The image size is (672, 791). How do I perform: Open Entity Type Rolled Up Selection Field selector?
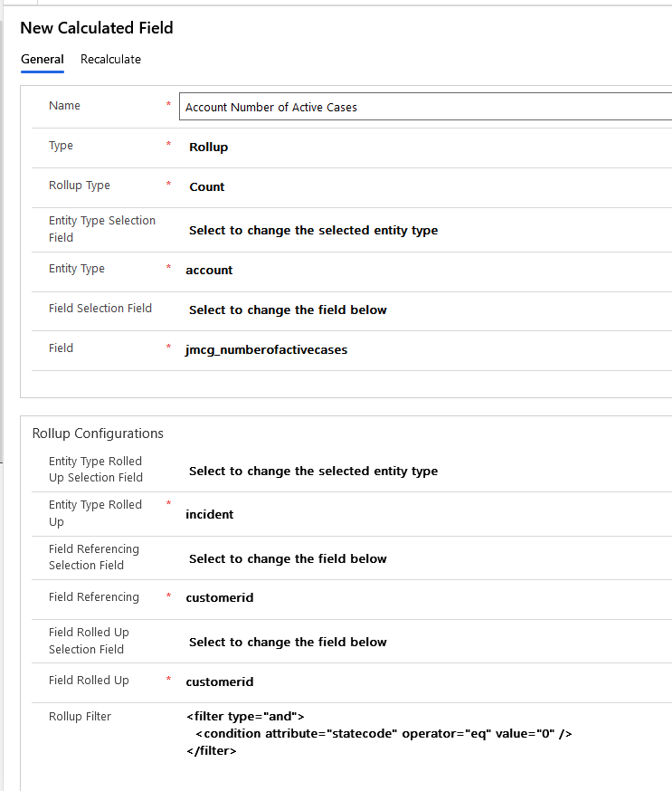[313, 472]
